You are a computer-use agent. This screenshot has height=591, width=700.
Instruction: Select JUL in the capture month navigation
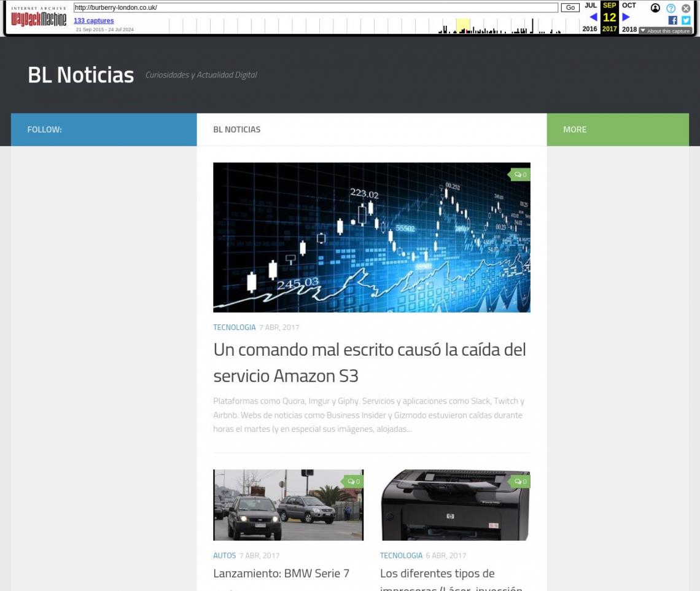[591, 6]
